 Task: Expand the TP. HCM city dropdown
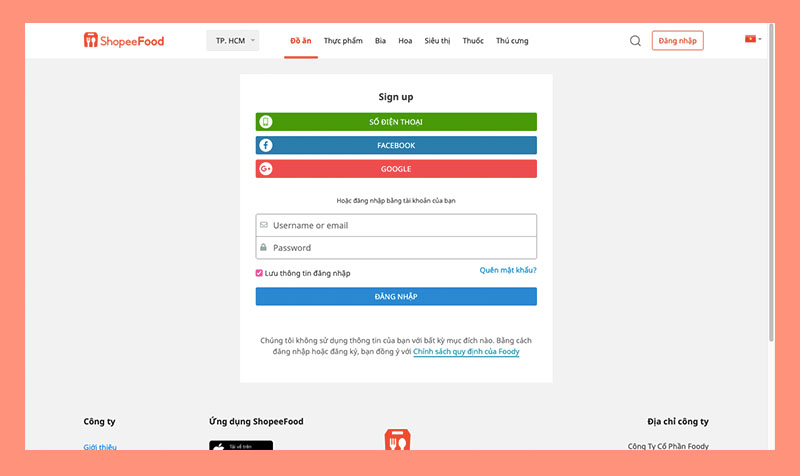click(233, 40)
